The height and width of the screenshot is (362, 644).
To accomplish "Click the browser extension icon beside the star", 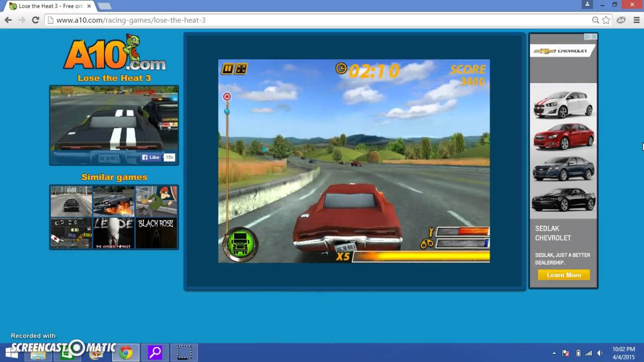I will point(621,20).
